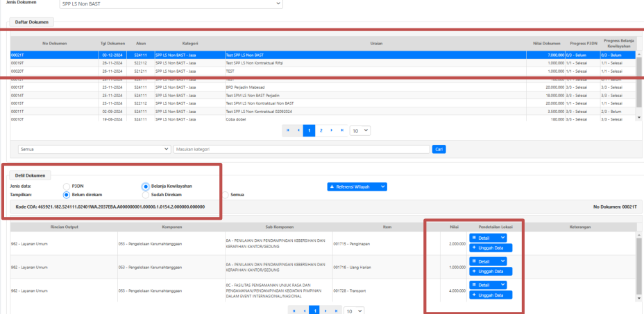Viewport: 644px width, 314px height.
Task: Choose the Semua display radio option
Action: point(225,195)
